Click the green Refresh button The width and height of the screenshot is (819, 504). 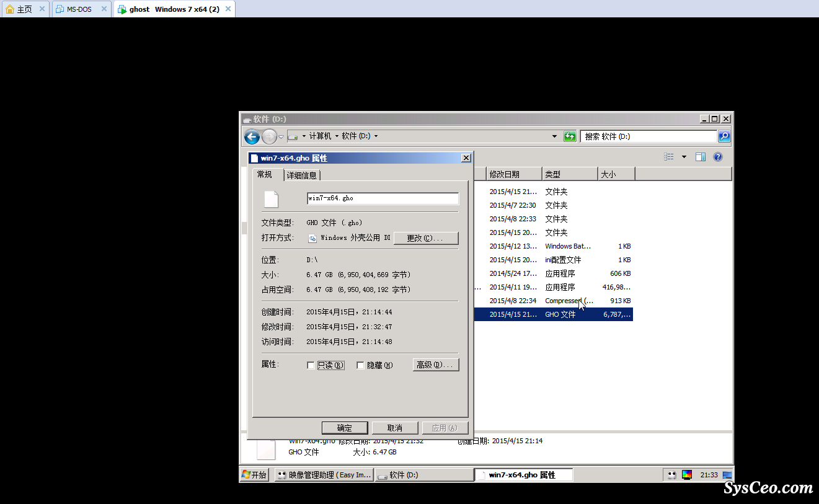pyautogui.click(x=570, y=136)
